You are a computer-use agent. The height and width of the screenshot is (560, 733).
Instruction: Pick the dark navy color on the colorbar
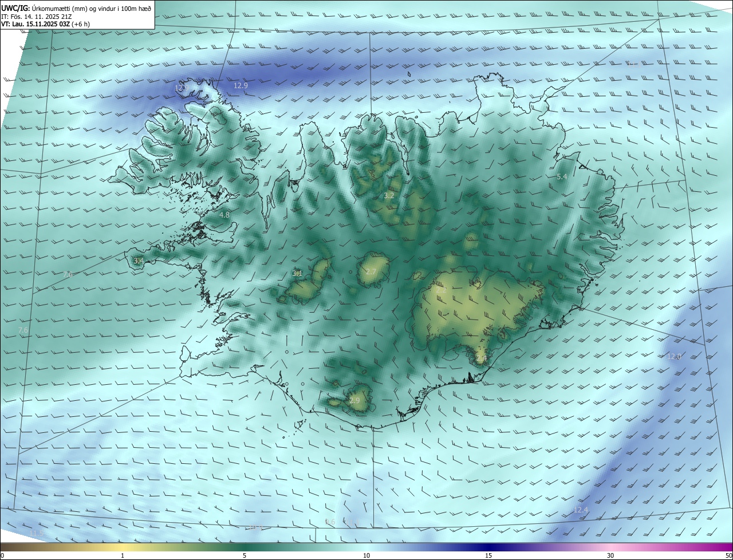488,547
